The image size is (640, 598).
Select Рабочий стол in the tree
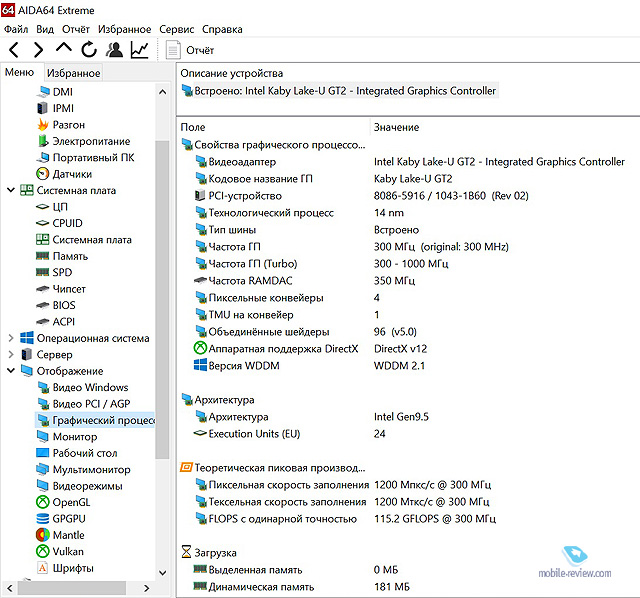(77, 453)
